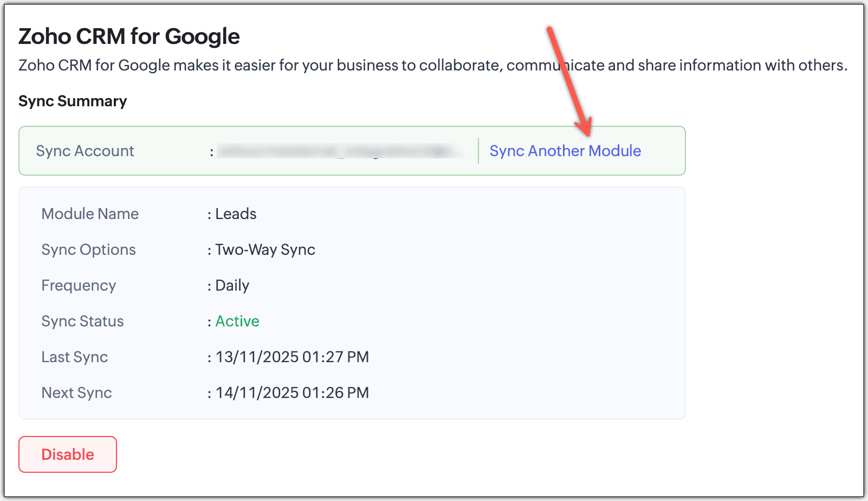868x501 pixels.
Task: Click the blurred sync account email
Action: (x=340, y=151)
